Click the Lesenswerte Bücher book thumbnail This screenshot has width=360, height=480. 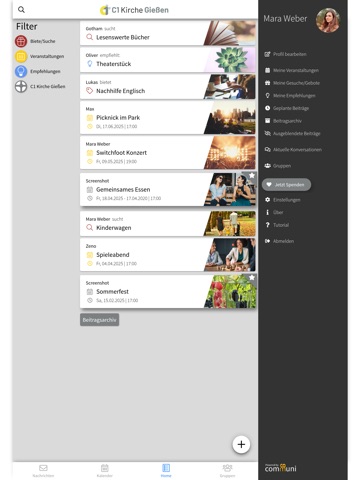click(230, 33)
